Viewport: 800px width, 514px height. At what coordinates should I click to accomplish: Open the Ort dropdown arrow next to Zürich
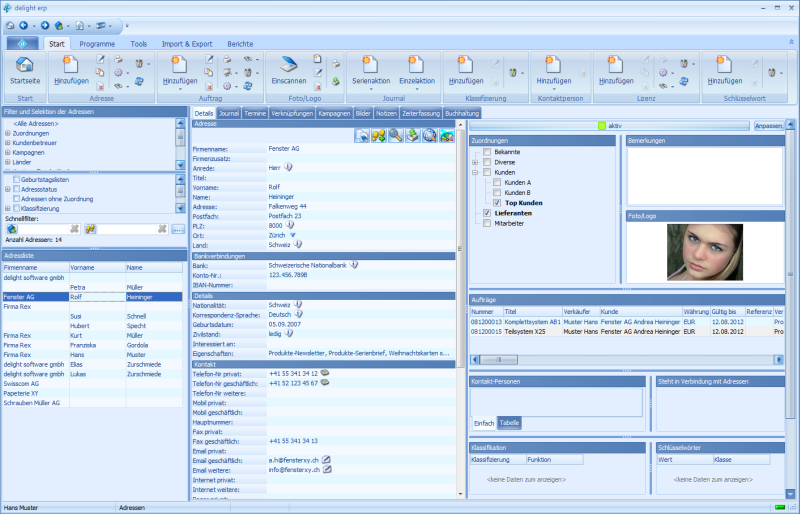click(293, 235)
